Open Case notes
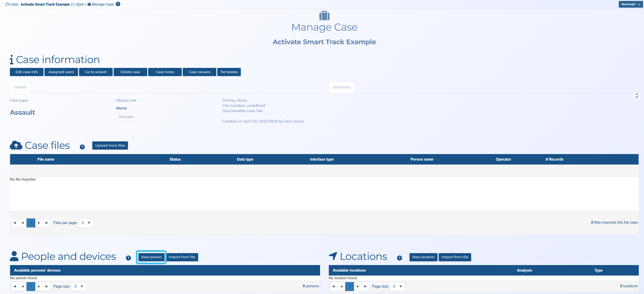The width and height of the screenshot is (644, 294). click(165, 72)
